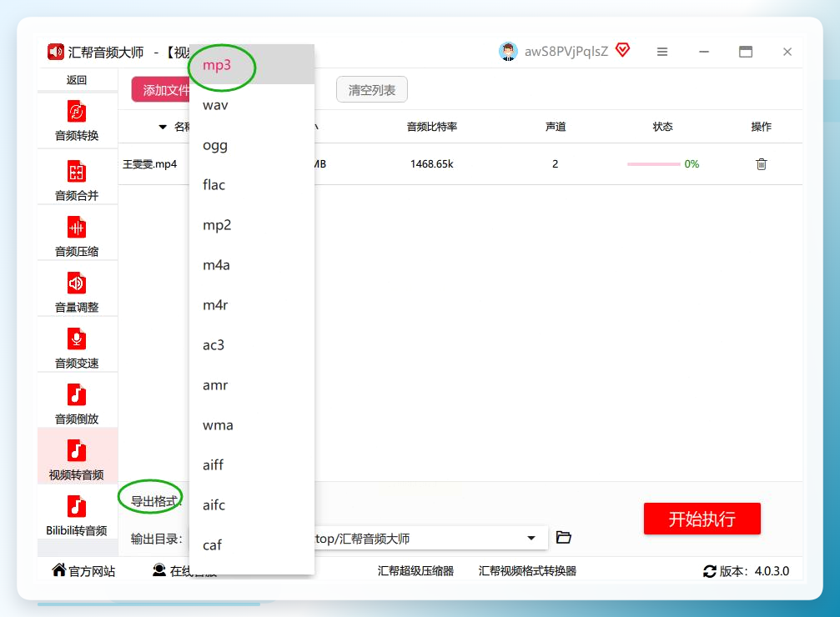Choose aifc from the format list

click(x=252, y=505)
